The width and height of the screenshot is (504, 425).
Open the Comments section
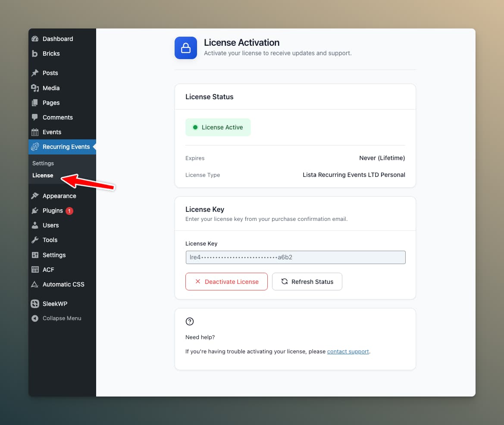[x=57, y=117]
